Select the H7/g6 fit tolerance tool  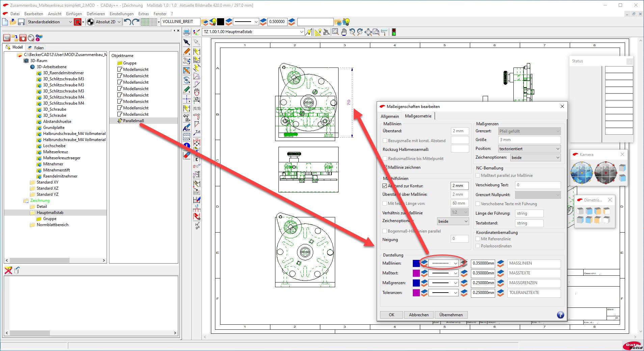click(197, 226)
